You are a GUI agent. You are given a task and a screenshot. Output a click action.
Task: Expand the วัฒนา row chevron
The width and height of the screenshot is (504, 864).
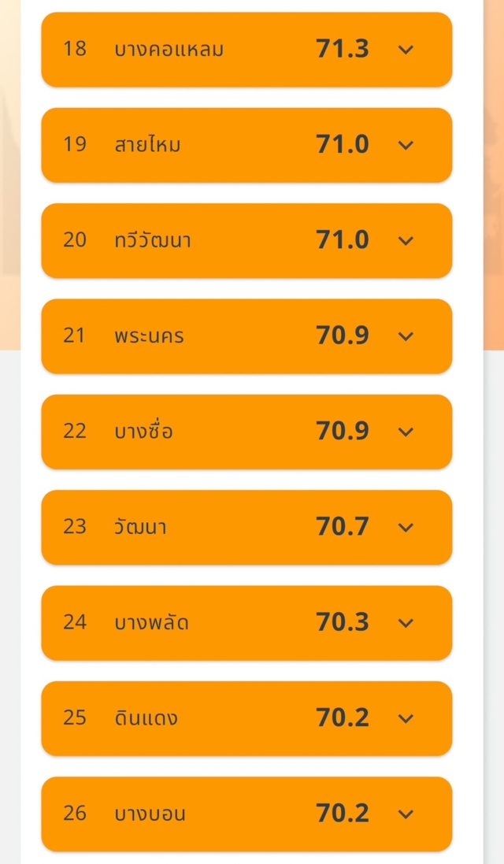pos(406,527)
